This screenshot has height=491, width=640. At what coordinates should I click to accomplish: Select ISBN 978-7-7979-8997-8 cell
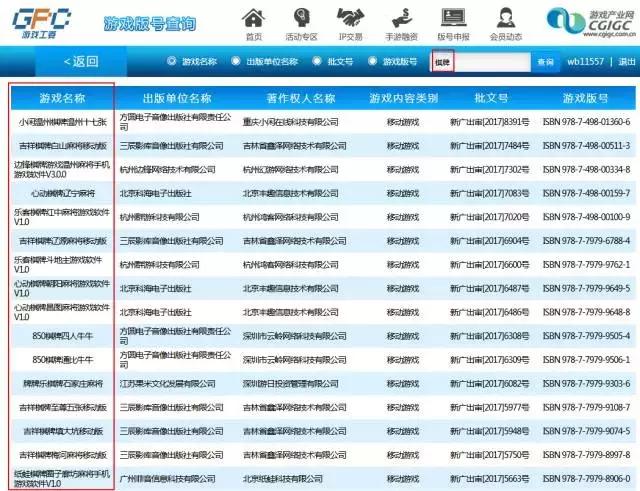[586, 455]
